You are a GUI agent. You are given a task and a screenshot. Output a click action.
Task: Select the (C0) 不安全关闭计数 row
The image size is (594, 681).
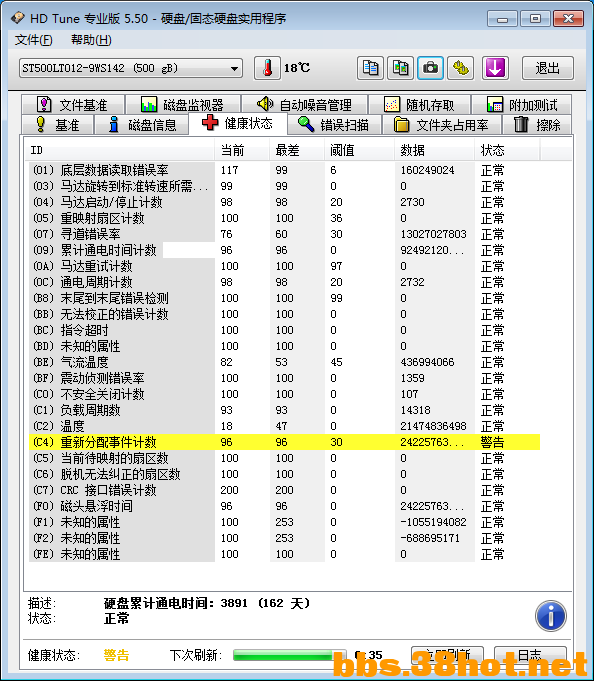[284, 394]
